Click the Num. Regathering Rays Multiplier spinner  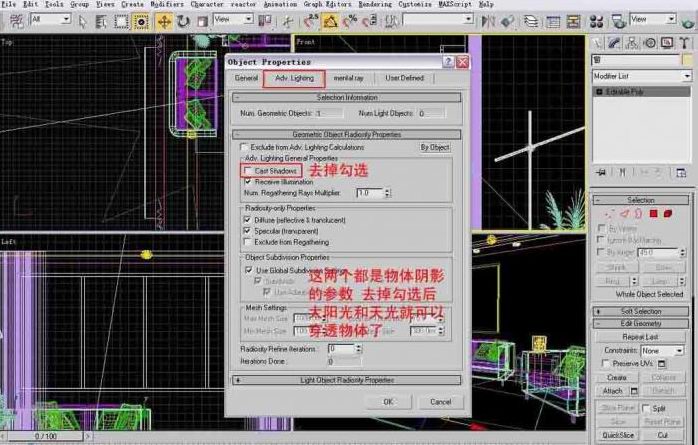(387, 193)
